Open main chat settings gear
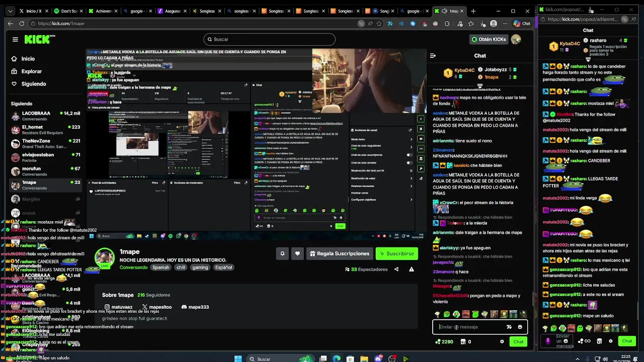This screenshot has height=362, width=644. tap(502, 341)
